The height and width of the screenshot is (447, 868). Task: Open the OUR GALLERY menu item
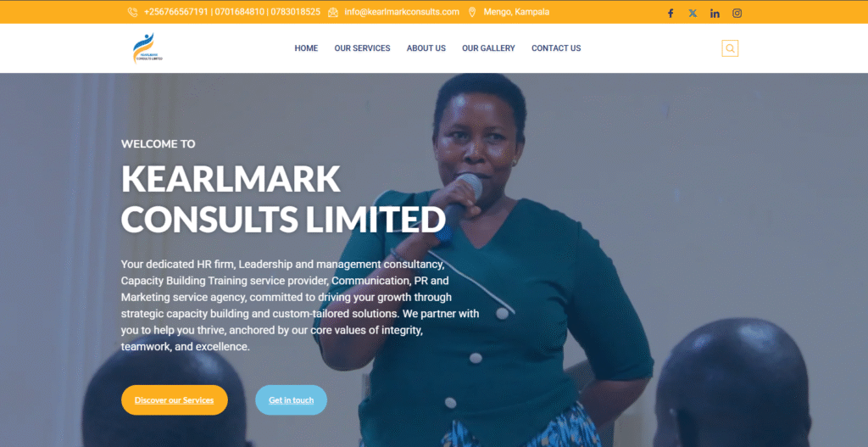click(488, 48)
